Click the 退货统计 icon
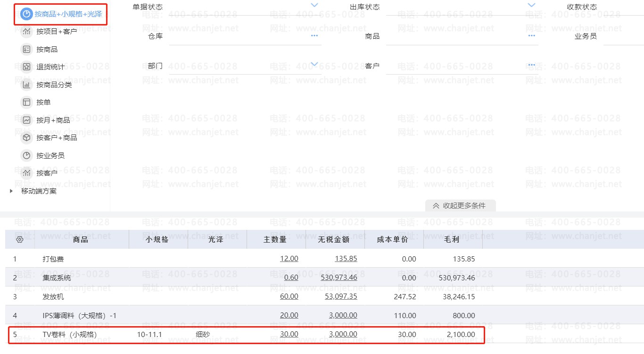The width and height of the screenshot is (644, 354). [26, 67]
